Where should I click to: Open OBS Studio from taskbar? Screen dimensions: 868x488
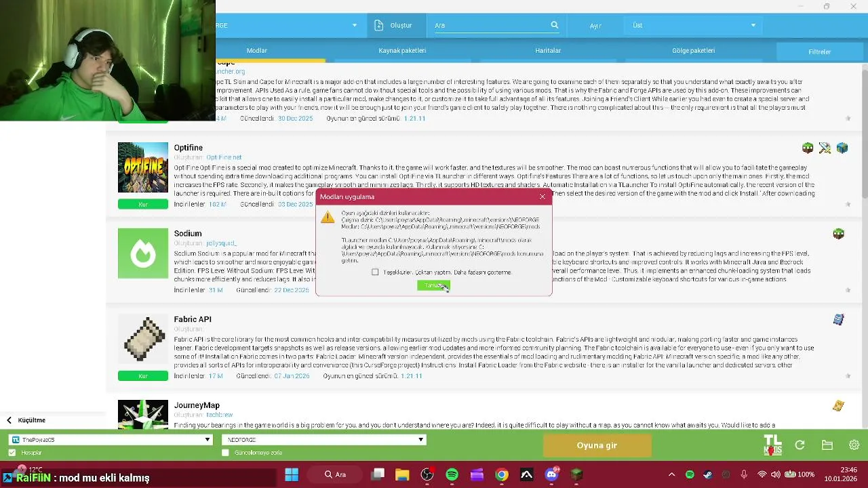(x=427, y=474)
